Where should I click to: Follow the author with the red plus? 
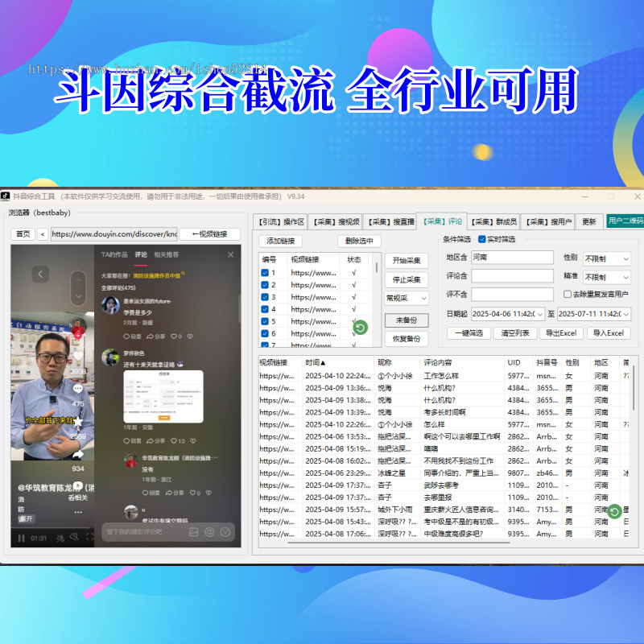coord(77,336)
